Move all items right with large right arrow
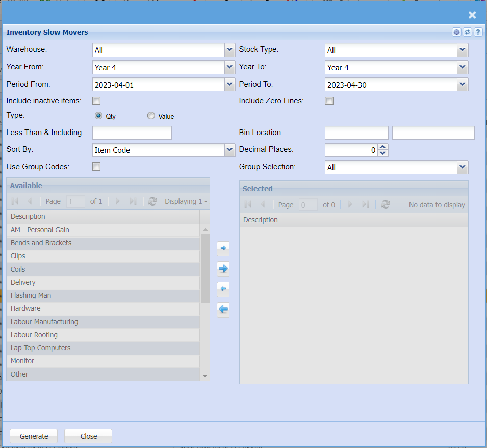The height and width of the screenshot is (448, 487). [223, 269]
